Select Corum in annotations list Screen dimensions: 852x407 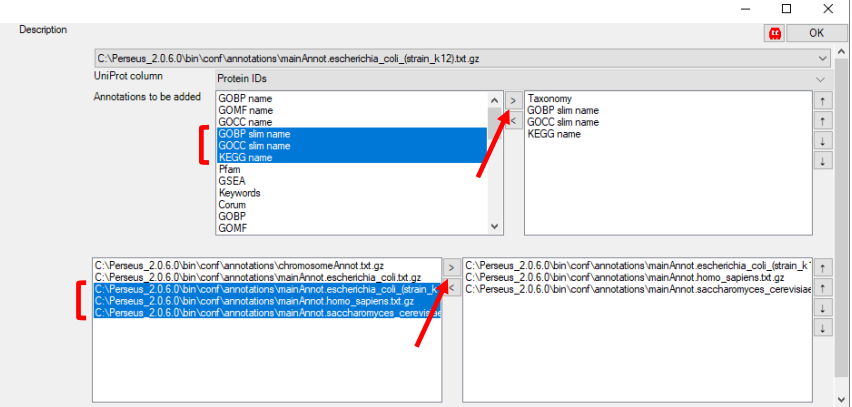click(x=232, y=205)
